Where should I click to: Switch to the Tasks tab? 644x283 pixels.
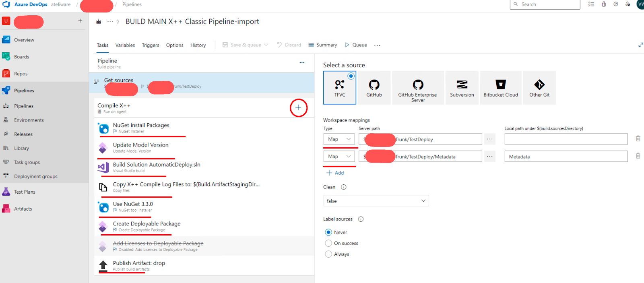(103, 45)
